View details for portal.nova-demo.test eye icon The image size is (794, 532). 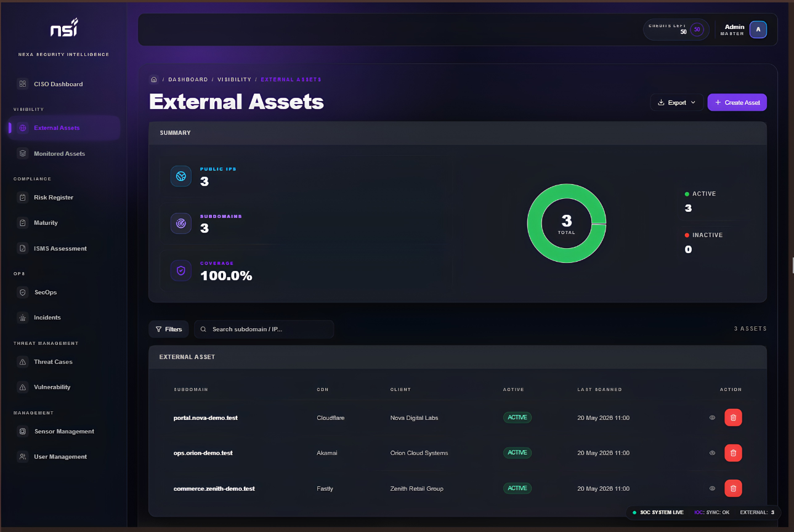(712, 417)
